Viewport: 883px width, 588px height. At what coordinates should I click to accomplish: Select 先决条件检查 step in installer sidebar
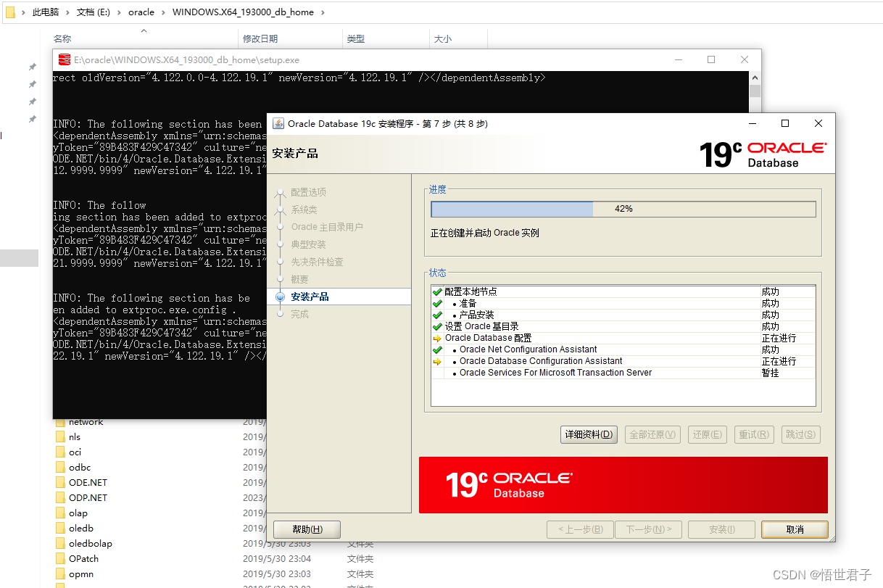point(317,262)
